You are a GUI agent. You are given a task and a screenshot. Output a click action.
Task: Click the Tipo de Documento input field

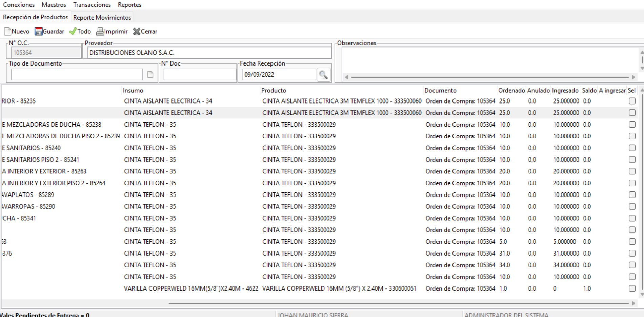77,75
